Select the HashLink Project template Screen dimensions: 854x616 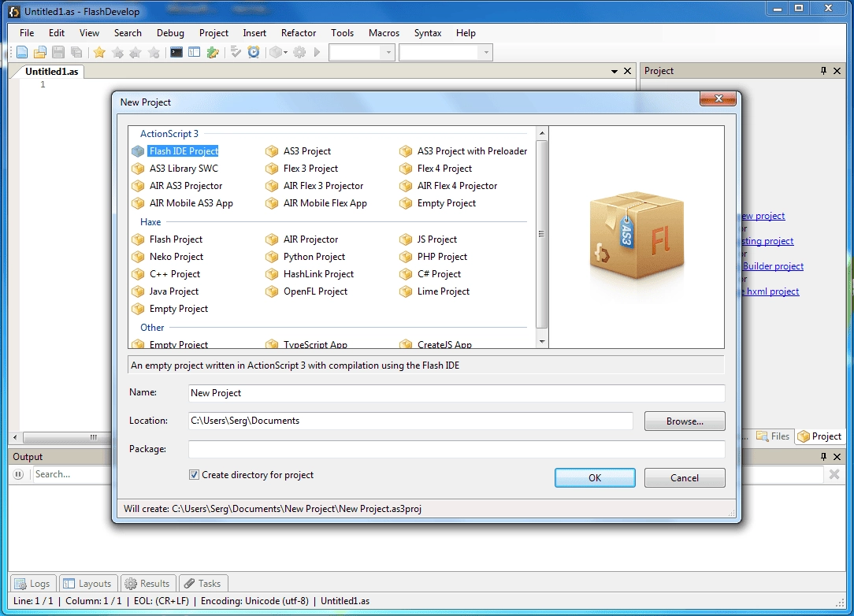(310, 274)
